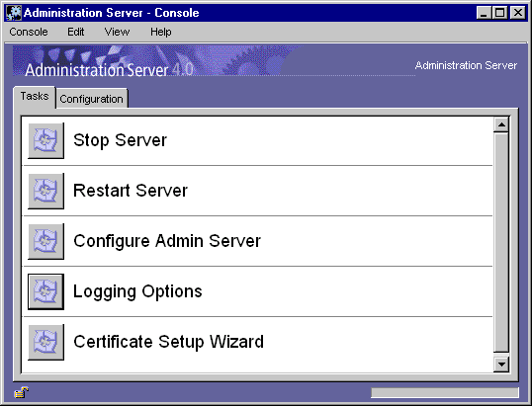This screenshot has width=532, height=406.
Task: Click the padlock security status icon
Action: pos(21,392)
